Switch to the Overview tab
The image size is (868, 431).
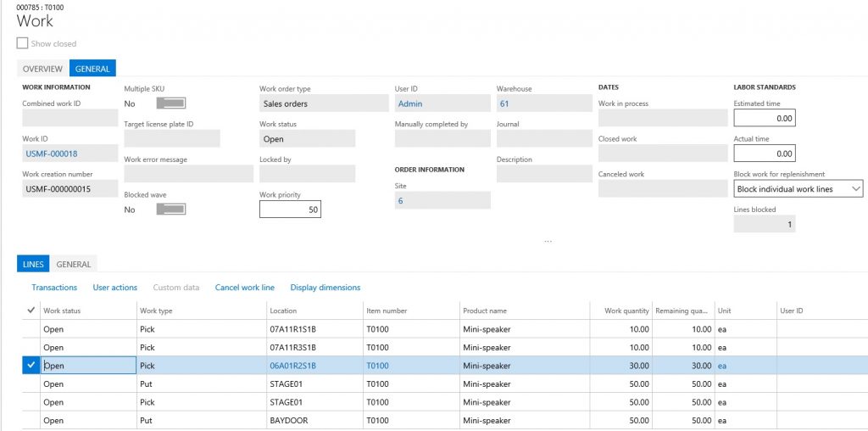[42, 69]
